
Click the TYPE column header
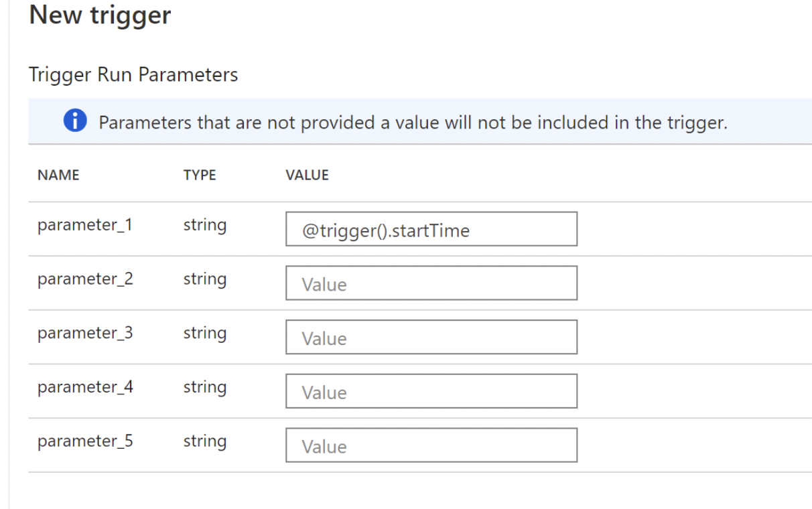200,175
